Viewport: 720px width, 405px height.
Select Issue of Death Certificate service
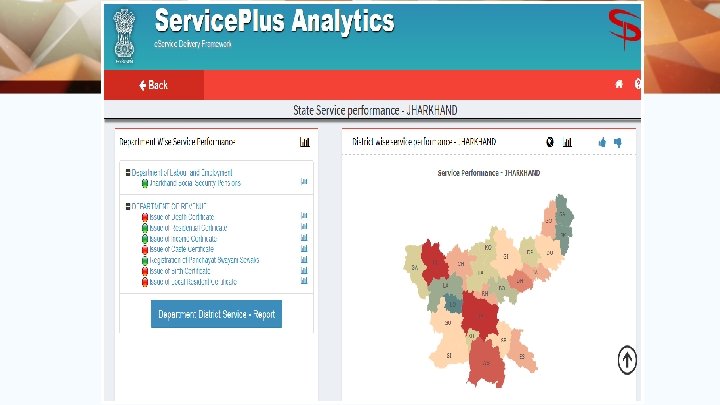click(181, 217)
